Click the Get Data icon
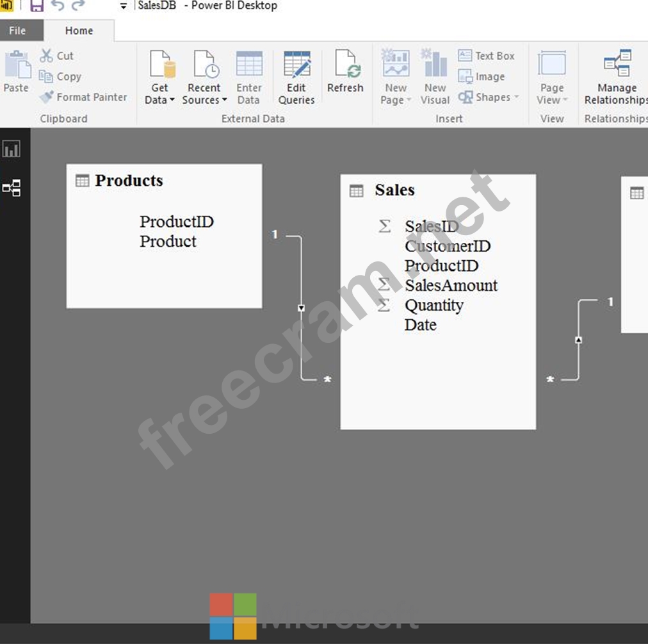648x644 pixels. 163,64
